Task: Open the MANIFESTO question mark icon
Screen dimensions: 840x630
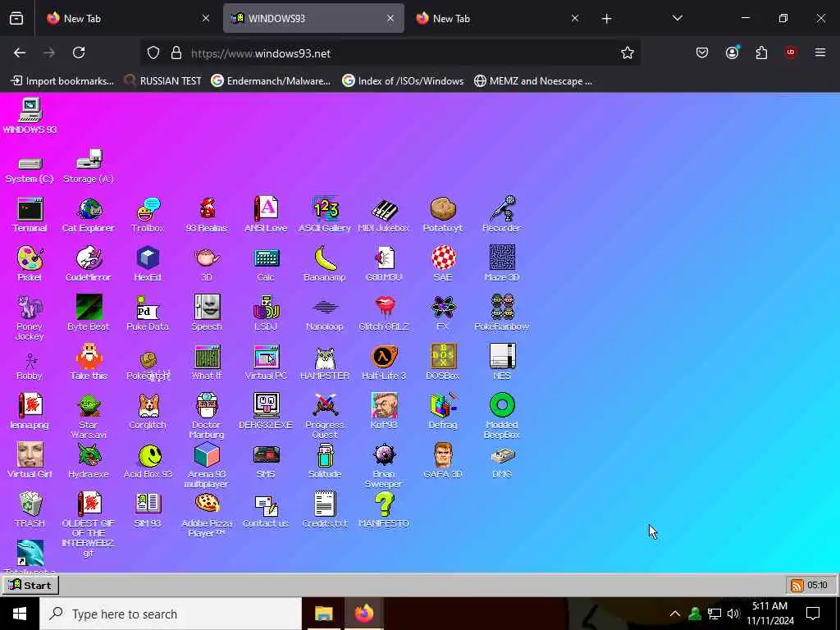Action: click(x=384, y=510)
